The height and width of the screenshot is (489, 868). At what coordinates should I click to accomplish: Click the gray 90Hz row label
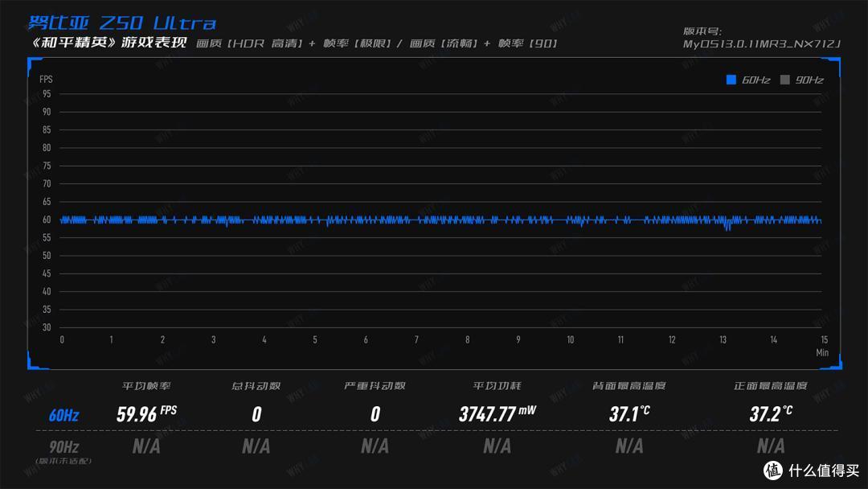(63, 446)
